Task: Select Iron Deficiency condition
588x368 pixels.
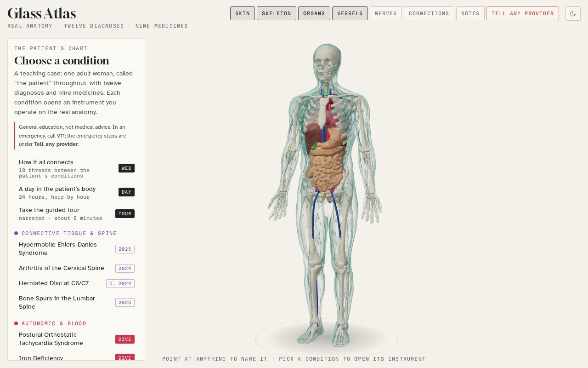Action: point(76,357)
